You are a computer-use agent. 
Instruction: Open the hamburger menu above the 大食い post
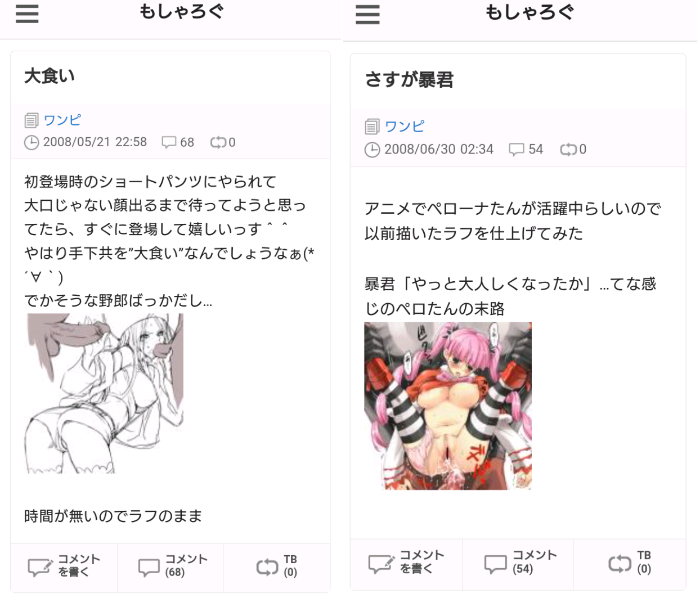tap(27, 13)
